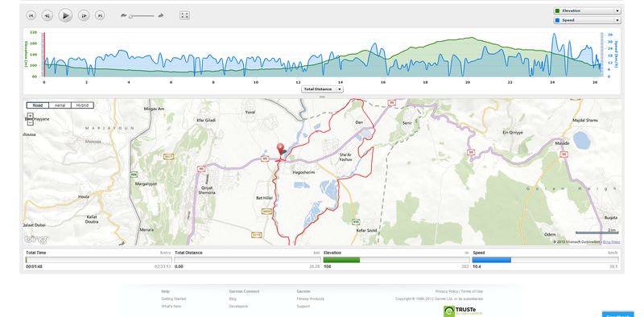
Task: Switch map to Aerial view
Action: [60, 105]
